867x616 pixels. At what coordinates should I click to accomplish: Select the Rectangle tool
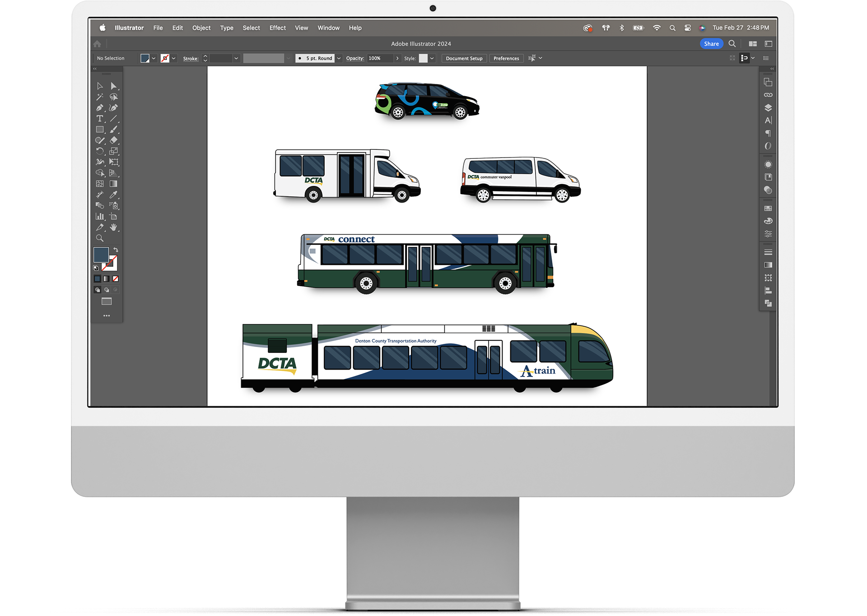pyautogui.click(x=100, y=130)
